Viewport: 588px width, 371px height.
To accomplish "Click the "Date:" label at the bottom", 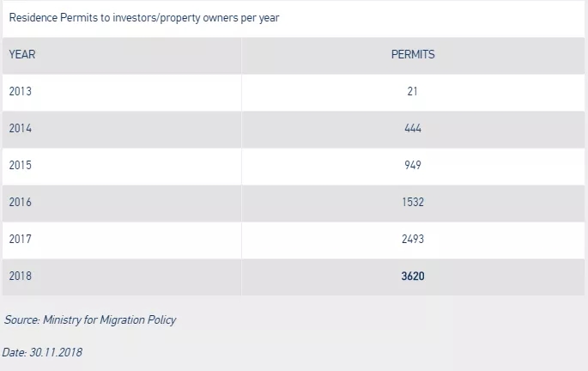I will pyautogui.click(x=15, y=352).
